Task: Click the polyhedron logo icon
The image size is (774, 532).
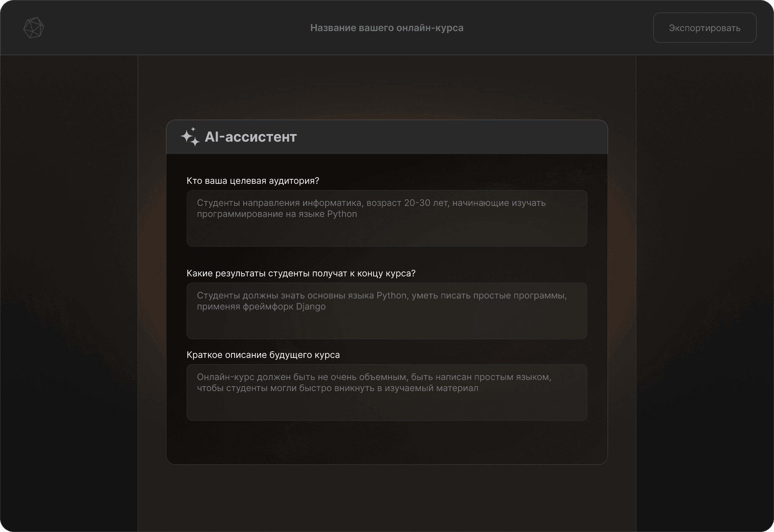Action: pos(34,28)
